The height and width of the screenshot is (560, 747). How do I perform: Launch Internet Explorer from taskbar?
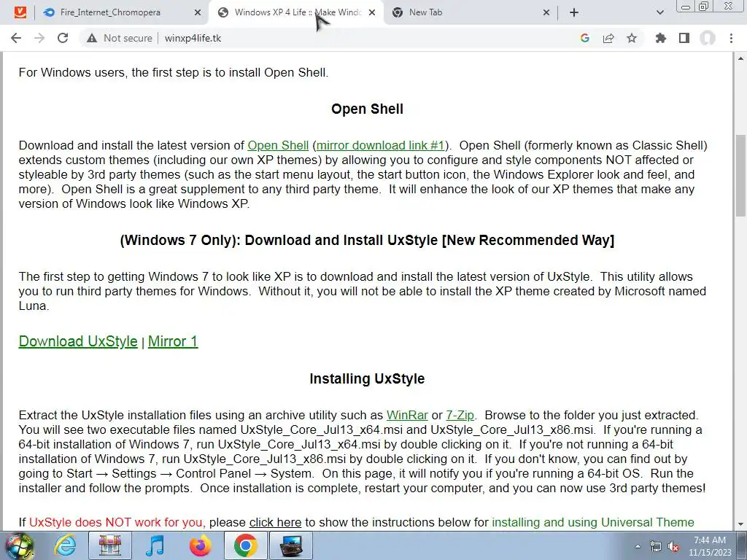click(65, 545)
